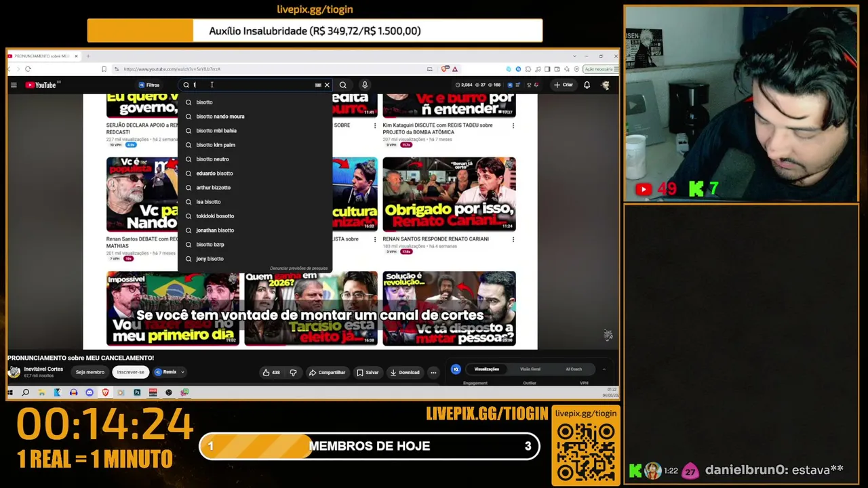Select the 'eduardo bisotto' suggestion
The image size is (868, 488).
254,174
